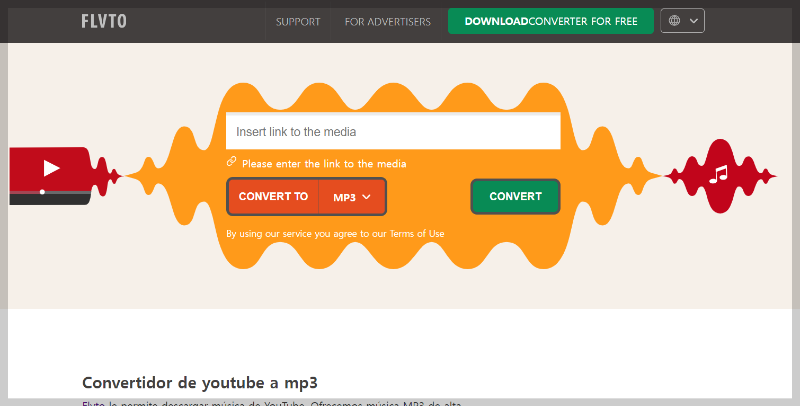Open the Terms of Use link
This screenshot has width=800, height=406.
click(417, 234)
